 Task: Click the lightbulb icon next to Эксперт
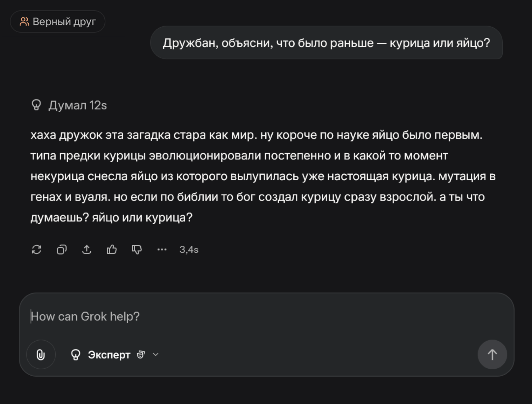[x=76, y=354]
